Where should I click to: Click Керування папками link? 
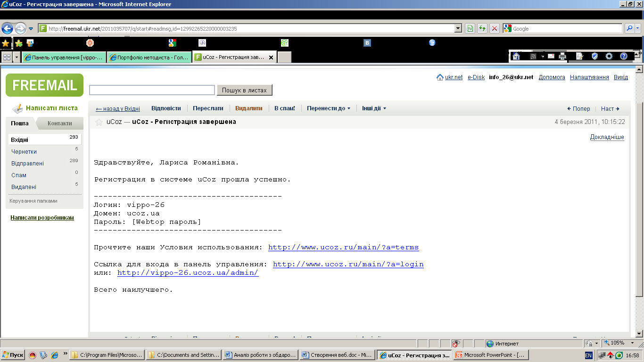[x=33, y=201]
